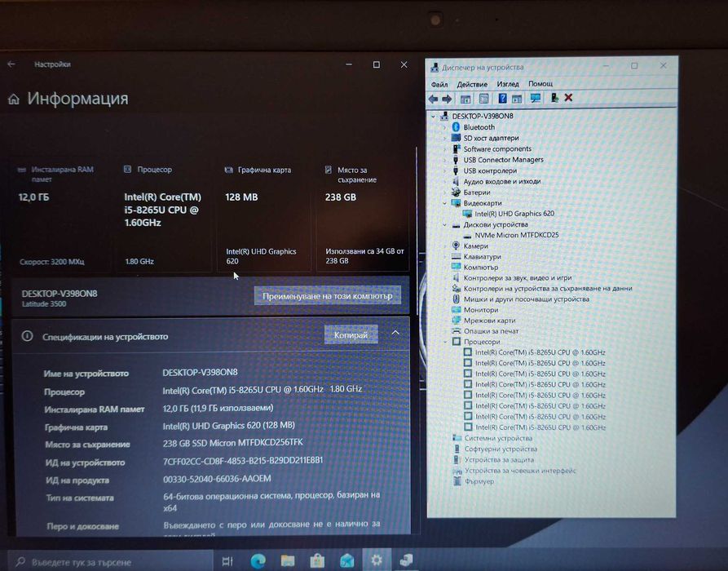Viewport: 728px width, 571px height.
Task: Select Клавиатури category
Action: pyautogui.click(x=482, y=256)
